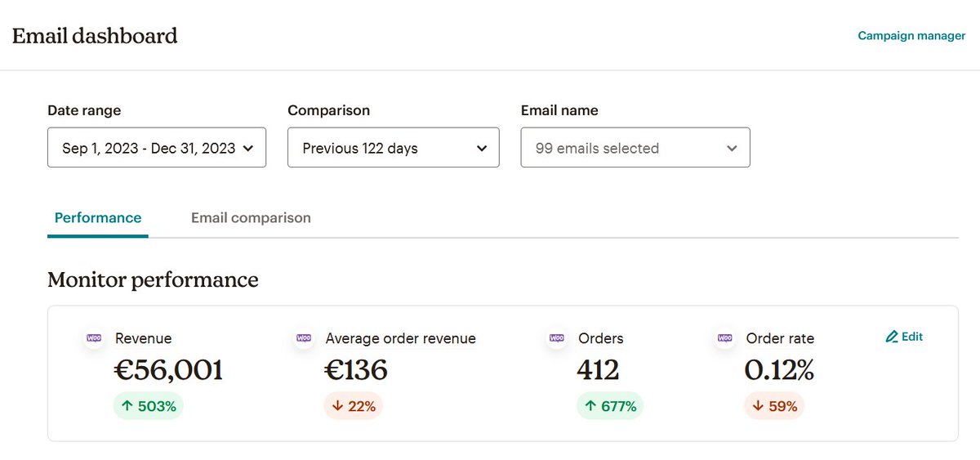Click the Average order revenue label
This screenshot has width=980, height=460.
coord(401,338)
